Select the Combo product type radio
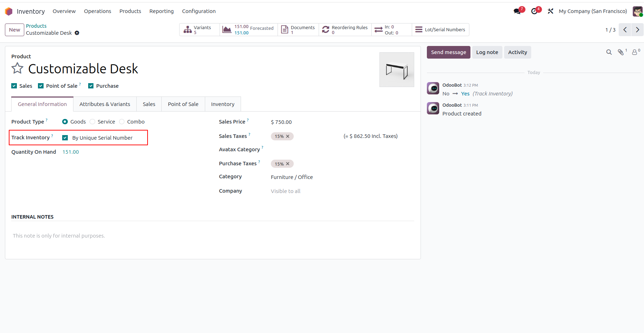 click(x=122, y=122)
